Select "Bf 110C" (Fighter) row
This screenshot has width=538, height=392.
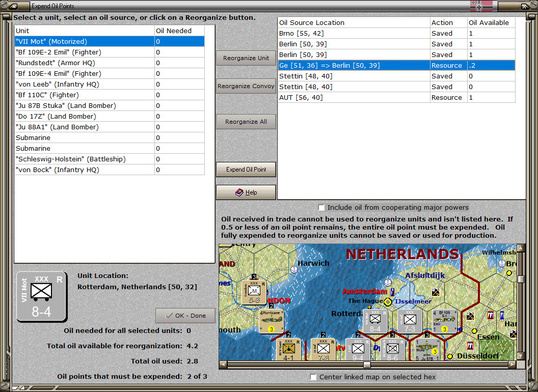point(110,95)
